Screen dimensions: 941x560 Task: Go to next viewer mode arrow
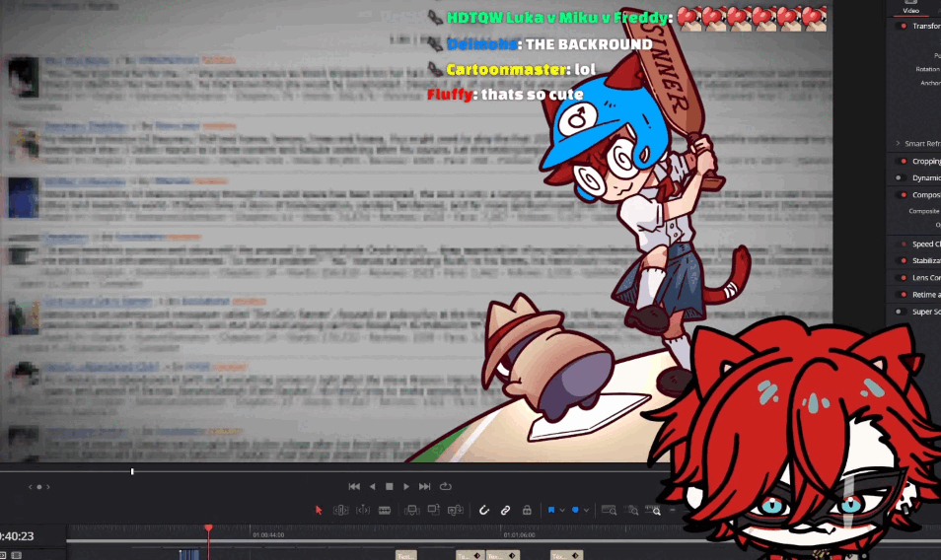pyautogui.click(x=48, y=487)
